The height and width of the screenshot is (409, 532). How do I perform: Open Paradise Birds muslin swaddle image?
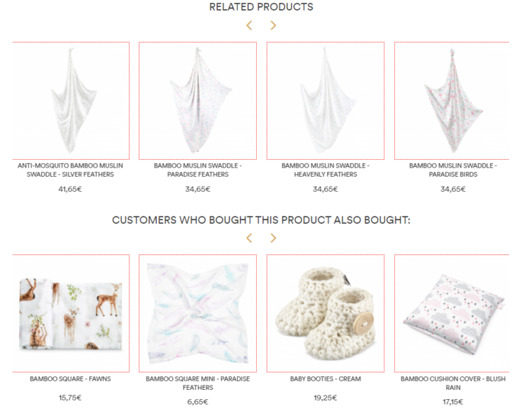point(452,101)
